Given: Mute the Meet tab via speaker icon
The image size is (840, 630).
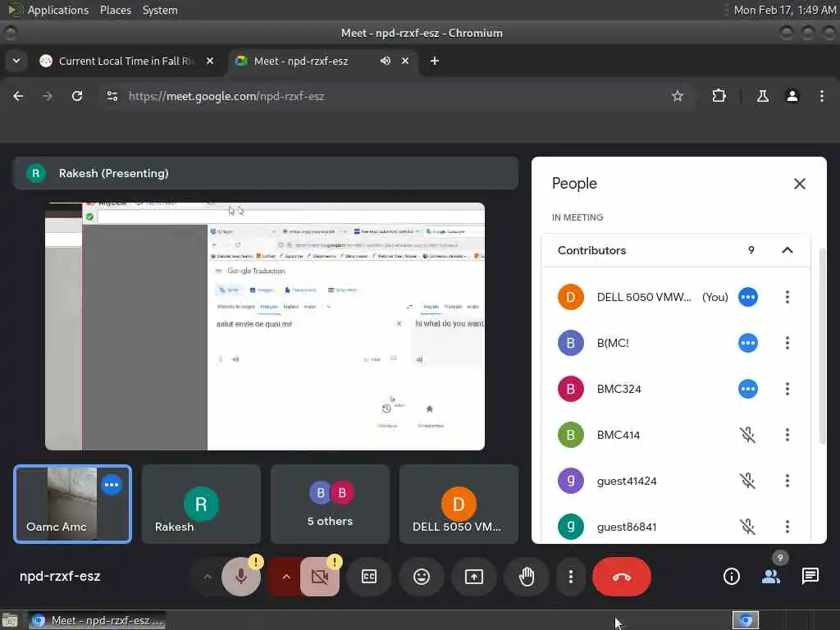Looking at the screenshot, I should coord(386,61).
